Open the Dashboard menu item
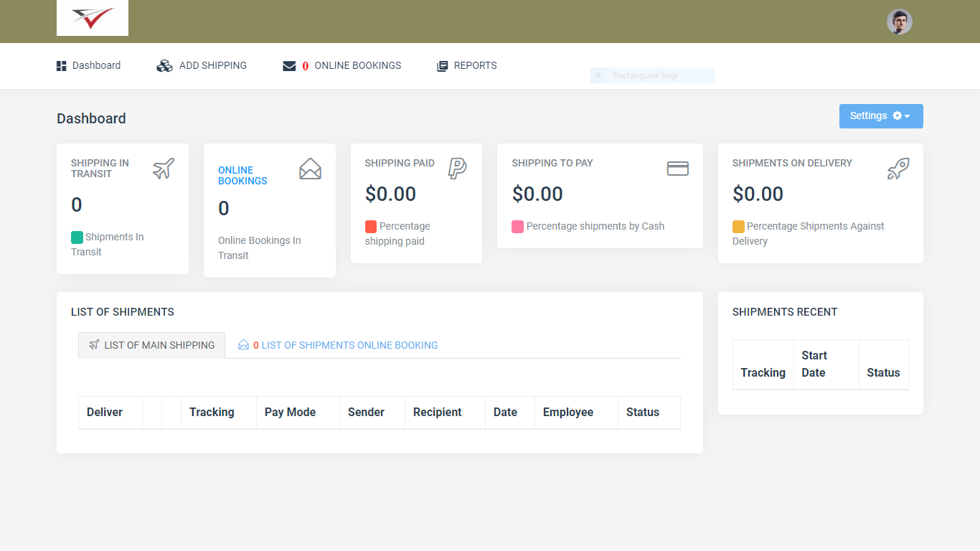Image resolution: width=980 pixels, height=551 pixels. pos(89,65)
